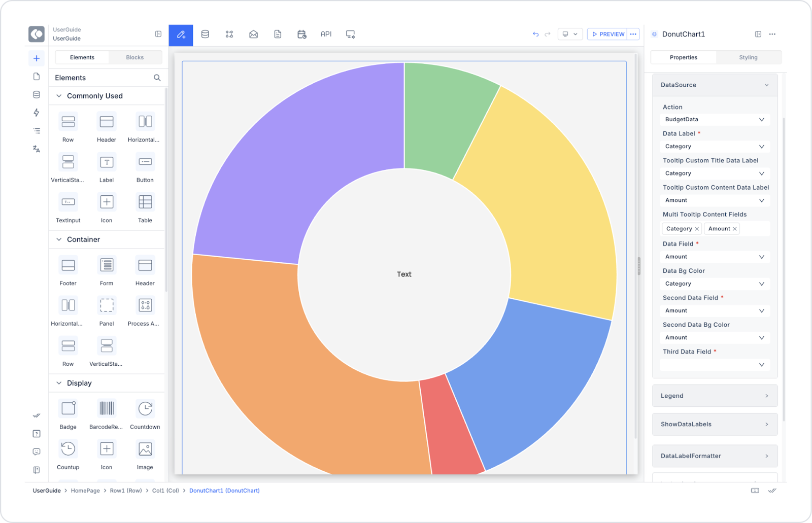Open the workflow nodes icon in toolbar
The width and height of the screenshot is (812, 523).
[x=229, y=34]
